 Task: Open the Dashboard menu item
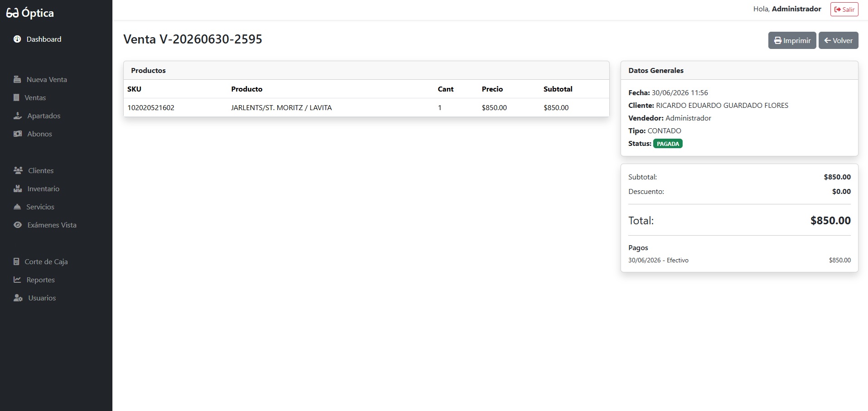56,39
